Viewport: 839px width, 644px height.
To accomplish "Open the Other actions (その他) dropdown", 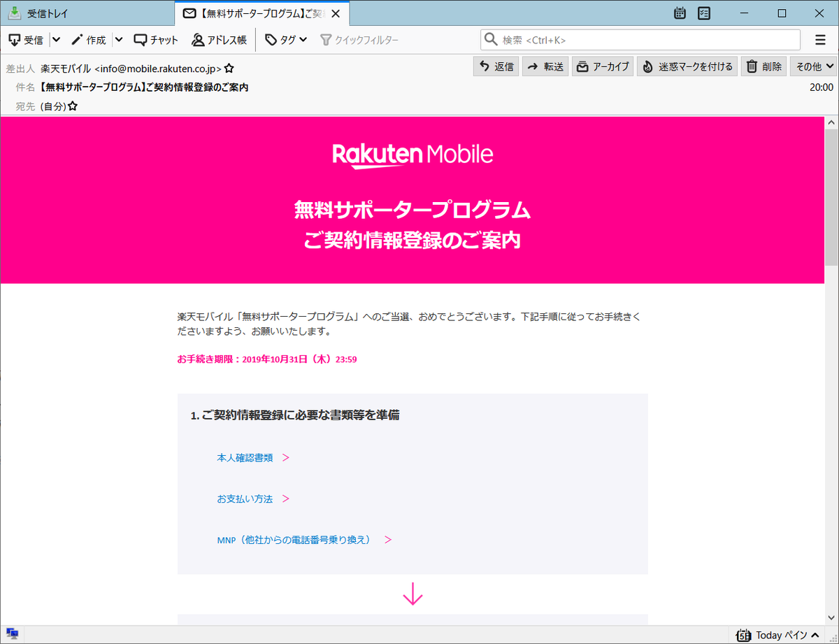I will 814,66.
